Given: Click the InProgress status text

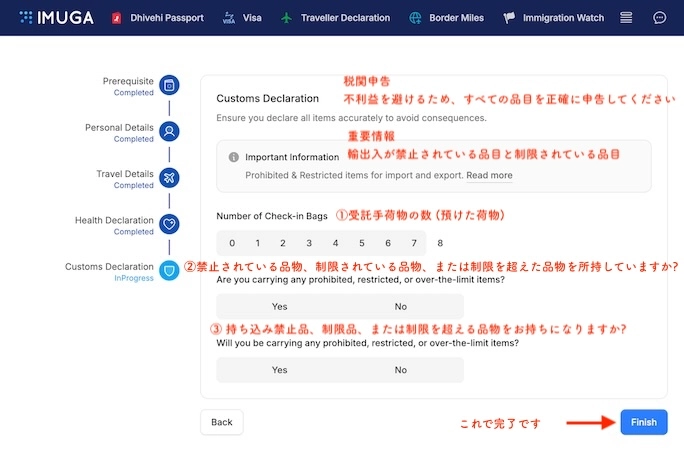Looking at the screenshot, I should (134, 278).
